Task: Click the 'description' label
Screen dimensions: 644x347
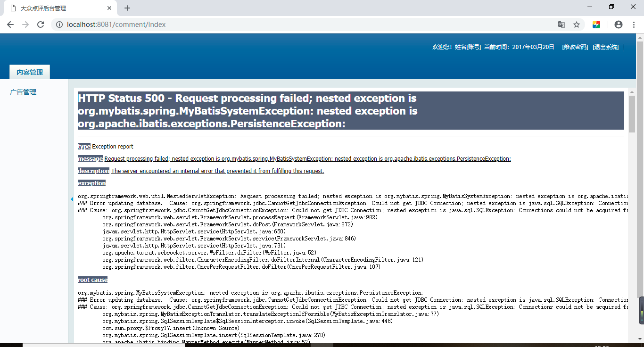Action: click(x=93, y=171)
